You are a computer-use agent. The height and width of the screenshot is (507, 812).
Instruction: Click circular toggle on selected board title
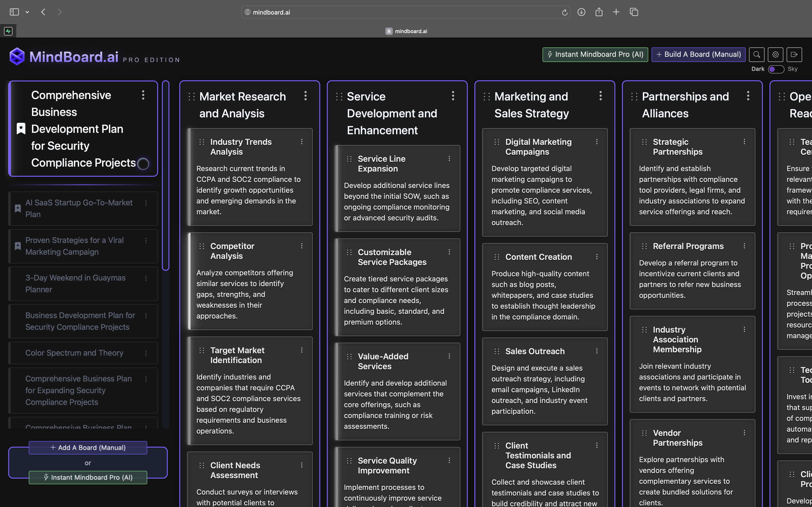pyautogui.click(x=143, y=164)
